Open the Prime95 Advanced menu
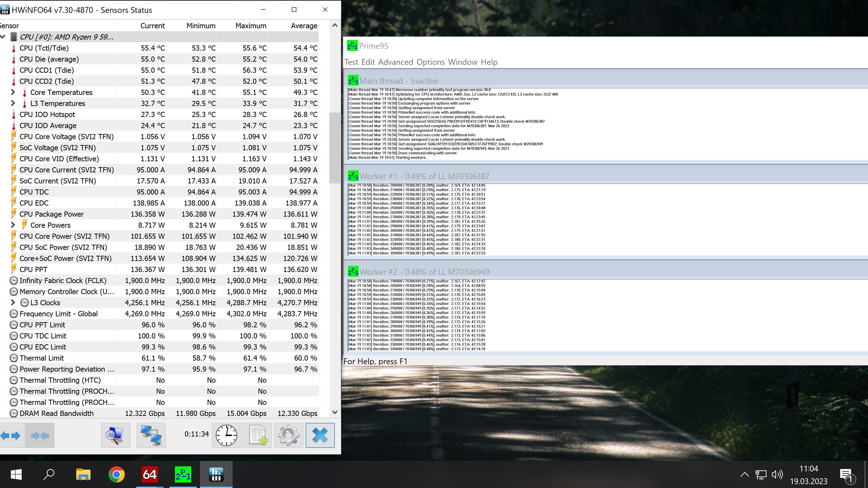 click(396, 62)
